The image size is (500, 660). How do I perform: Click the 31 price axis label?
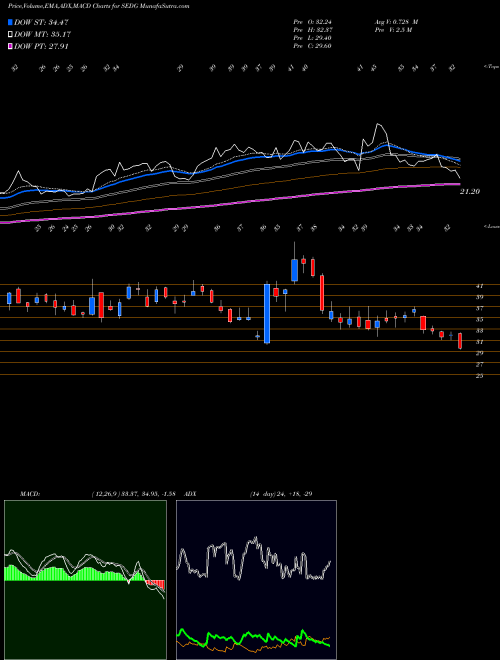pos(479,342)
